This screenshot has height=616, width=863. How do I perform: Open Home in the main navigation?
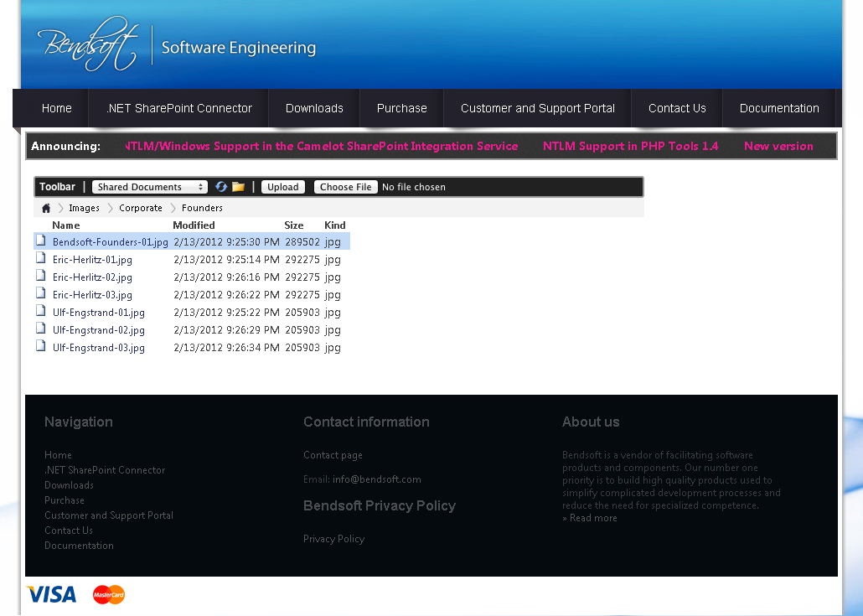[x=57, y=108]
